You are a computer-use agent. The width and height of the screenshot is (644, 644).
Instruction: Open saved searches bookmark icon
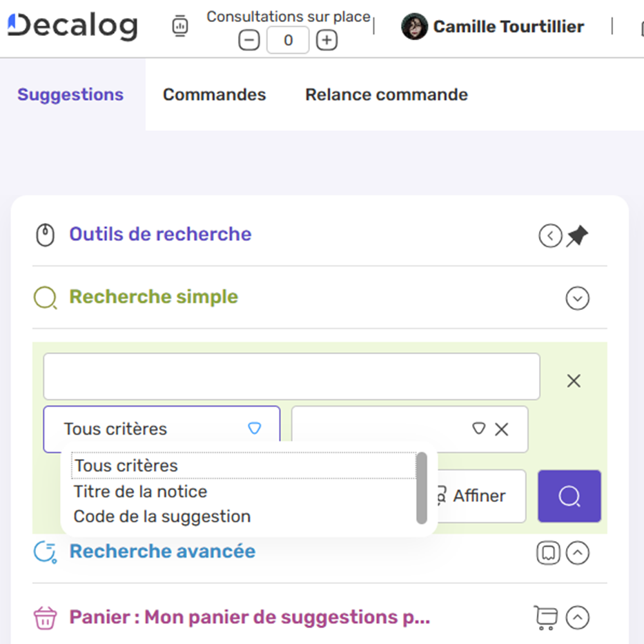click(x=548, y=553)
